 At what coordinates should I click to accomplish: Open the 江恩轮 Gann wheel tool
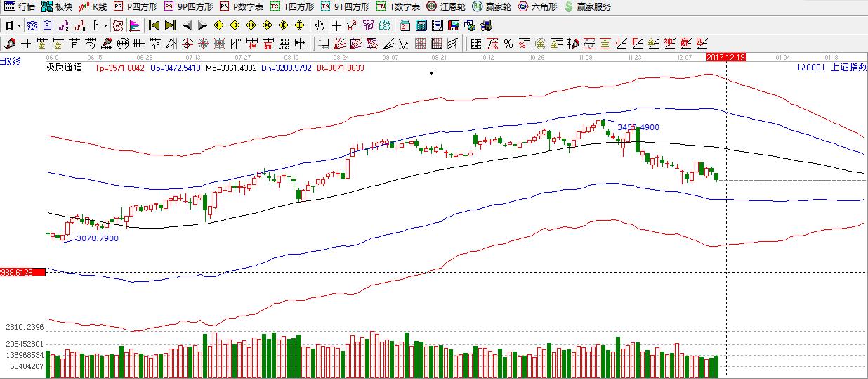[445, 6]
